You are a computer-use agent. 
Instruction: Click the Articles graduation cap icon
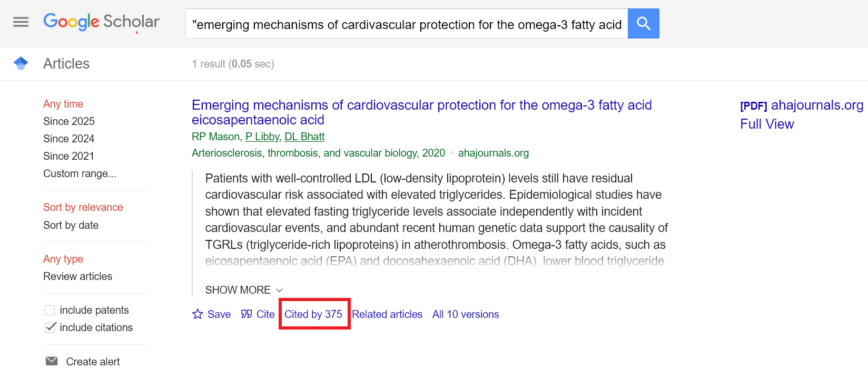click(21, 63)
